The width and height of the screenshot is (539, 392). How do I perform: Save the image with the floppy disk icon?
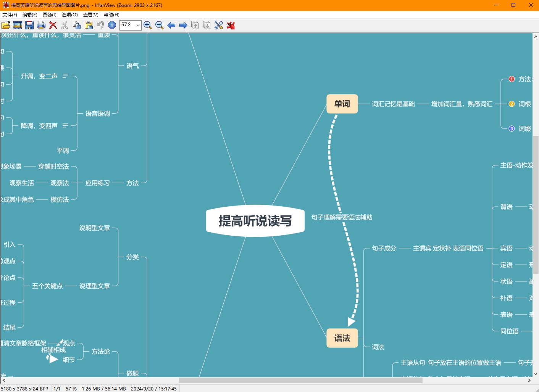click(x=29, y=26)
